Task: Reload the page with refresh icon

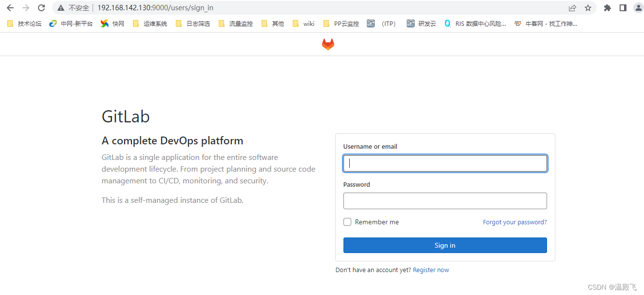Action: pos(41,8)
